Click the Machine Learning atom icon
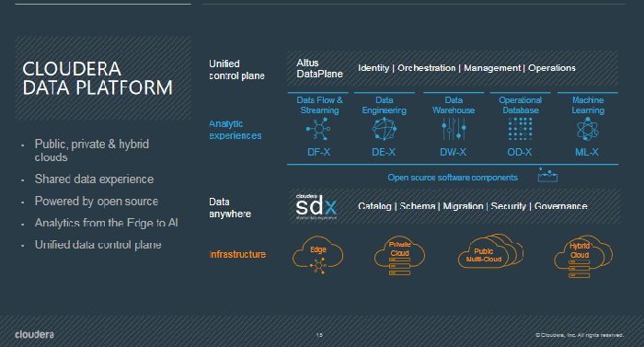 point(587,129)
